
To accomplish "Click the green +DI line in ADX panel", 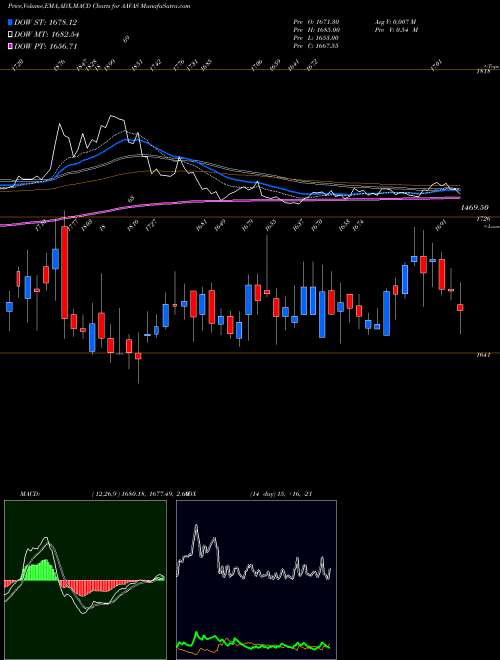I will coord(253,643).
